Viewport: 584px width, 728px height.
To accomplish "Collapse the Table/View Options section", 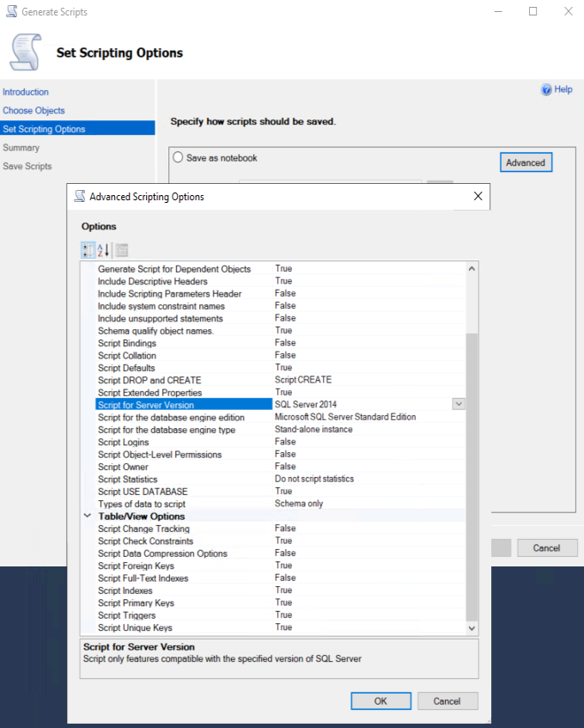I will (x=87, y=517).
